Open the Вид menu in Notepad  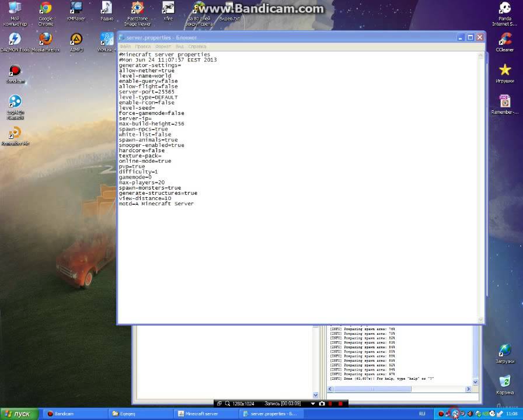point(180,46)
